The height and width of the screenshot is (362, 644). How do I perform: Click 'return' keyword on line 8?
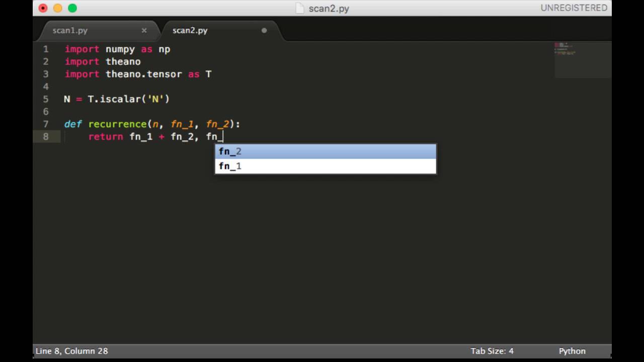106,137
